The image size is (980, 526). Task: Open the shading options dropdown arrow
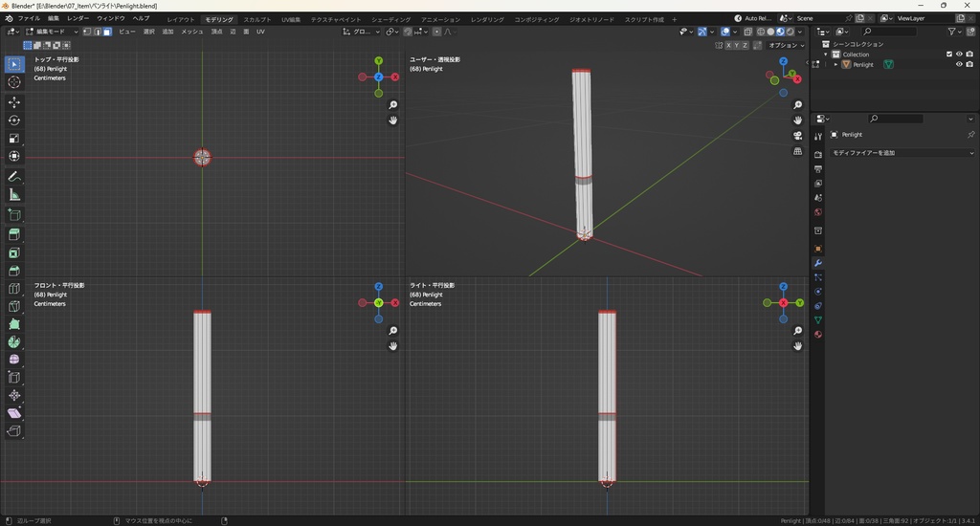[800, 32]
